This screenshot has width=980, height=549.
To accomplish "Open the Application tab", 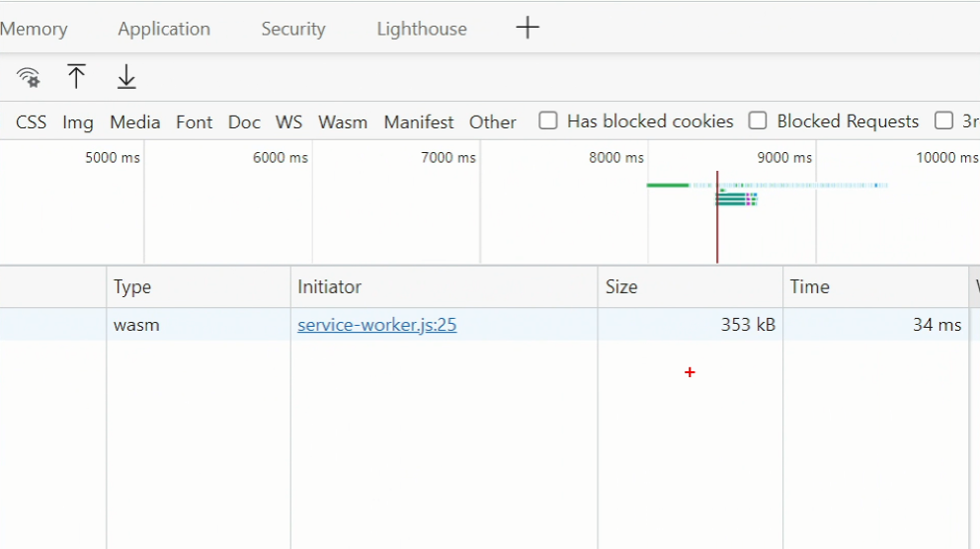I will point(164,29).
